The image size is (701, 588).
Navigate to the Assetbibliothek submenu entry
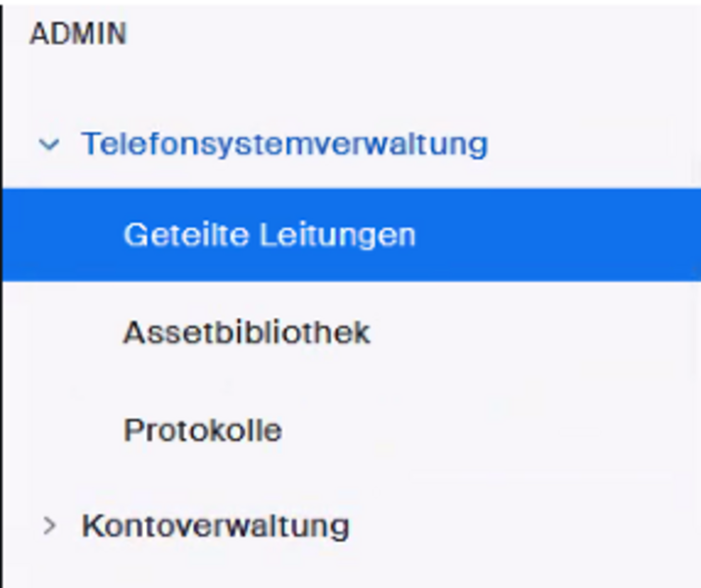tap(246, 333)
